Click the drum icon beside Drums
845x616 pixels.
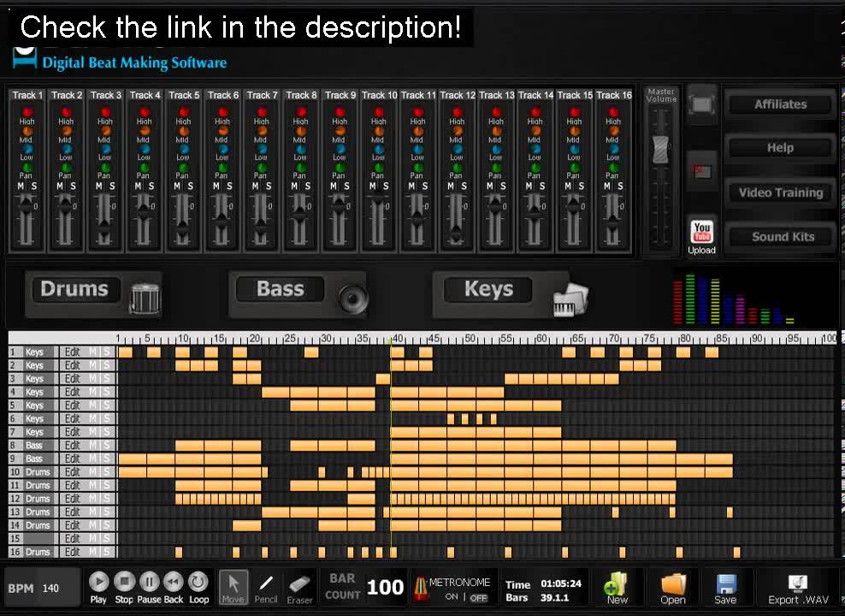[145, 298]
